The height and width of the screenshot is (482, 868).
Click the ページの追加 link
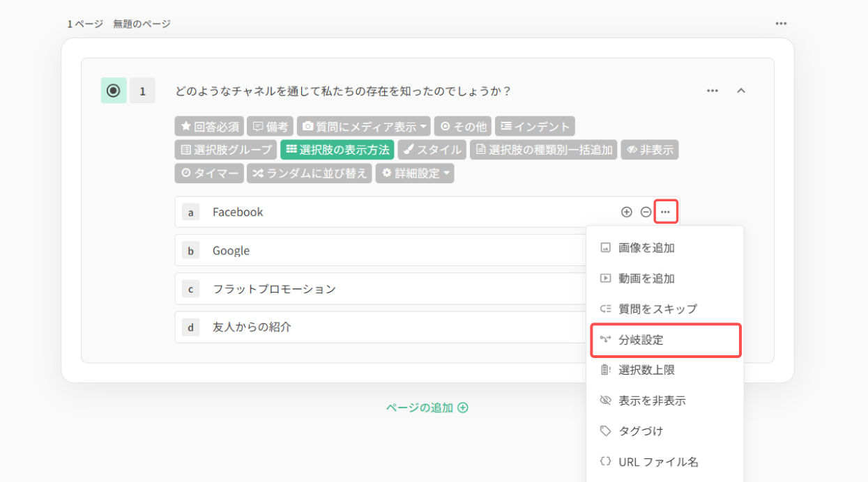click(427, 407)
